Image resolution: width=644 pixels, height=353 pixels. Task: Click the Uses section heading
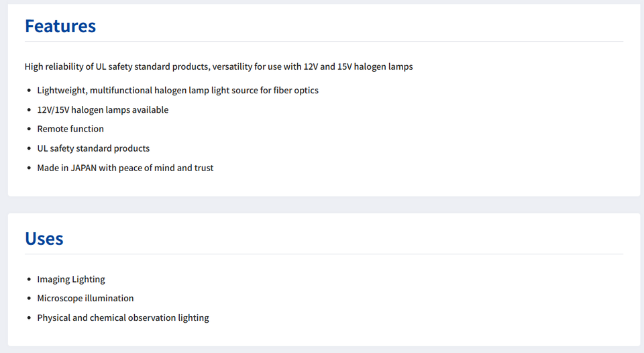(x=44, y=239)
